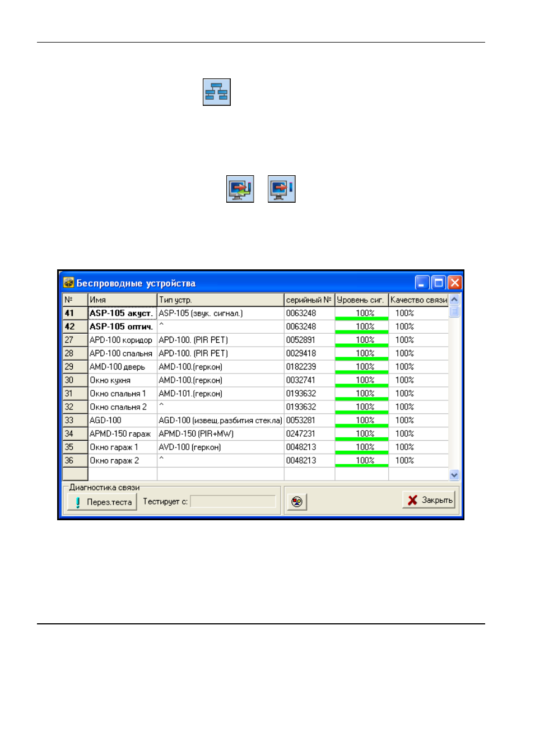
Task: Select the Окно гараж 2 name cell
Action: (122, 461)
